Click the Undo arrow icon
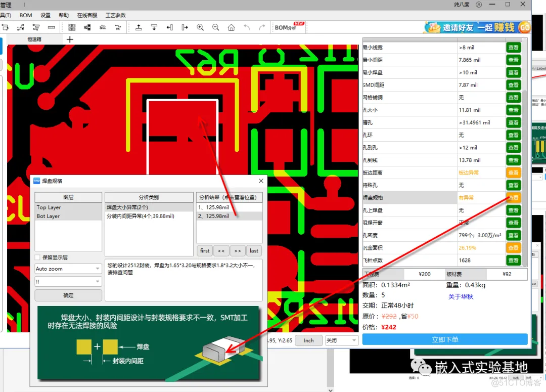 (247, 27)
